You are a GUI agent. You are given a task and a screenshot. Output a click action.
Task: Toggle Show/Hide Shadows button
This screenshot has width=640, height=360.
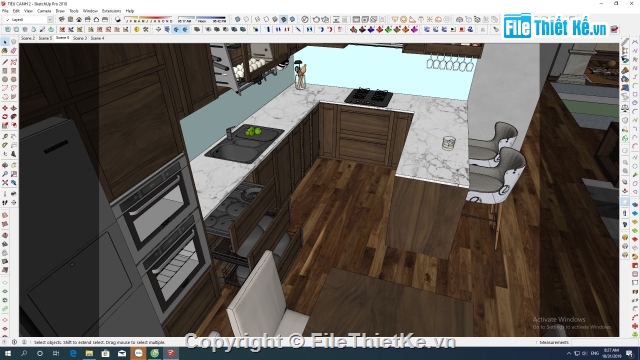point(118,19)
